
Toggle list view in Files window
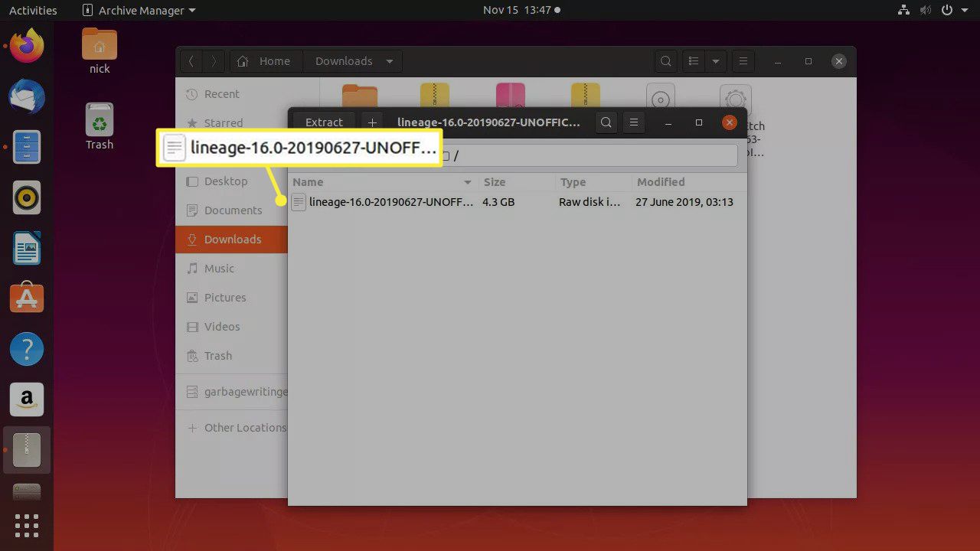tap(693, 61)
